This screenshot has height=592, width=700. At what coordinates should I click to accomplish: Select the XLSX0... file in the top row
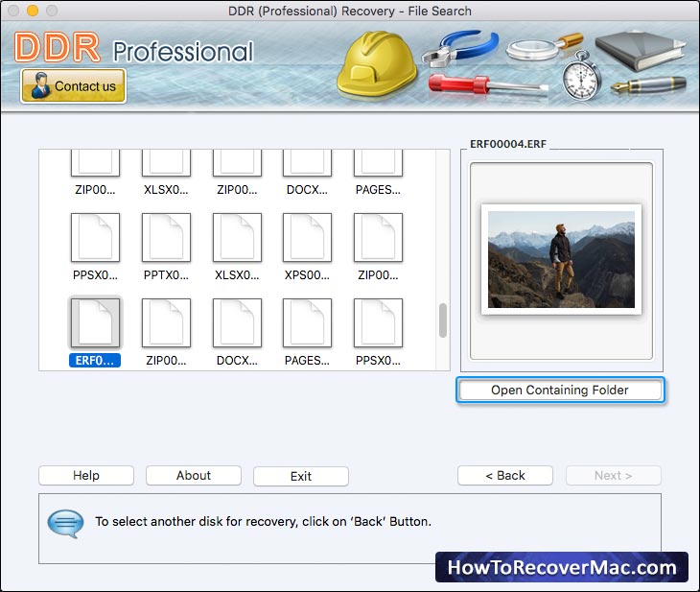166,163
